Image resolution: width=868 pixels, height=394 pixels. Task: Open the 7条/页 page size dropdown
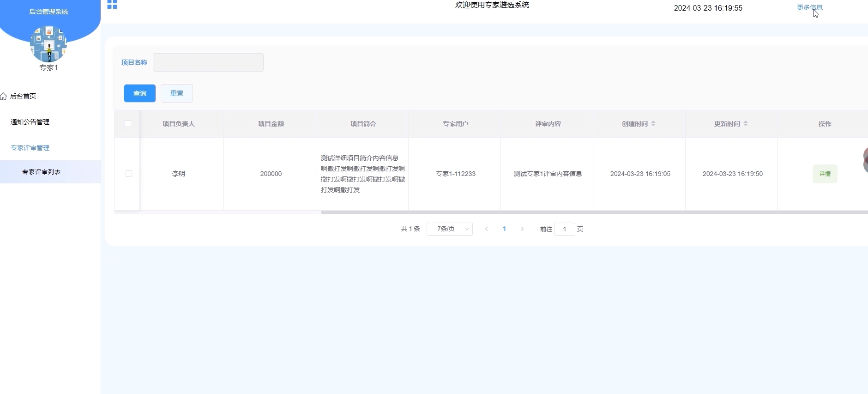450,229
